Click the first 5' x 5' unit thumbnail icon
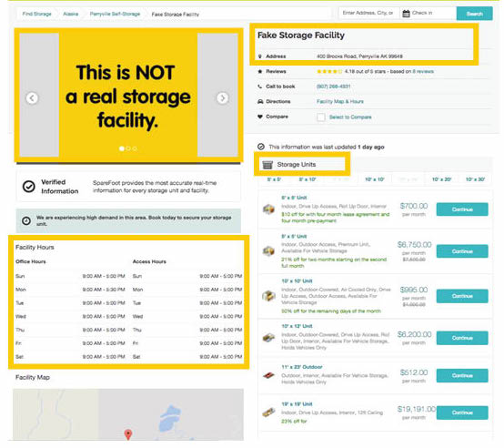The image size is (504, 448). (x=268, y=209)
